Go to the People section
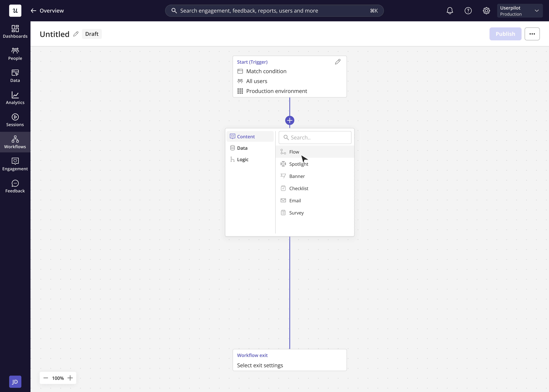 pos(15,54)
